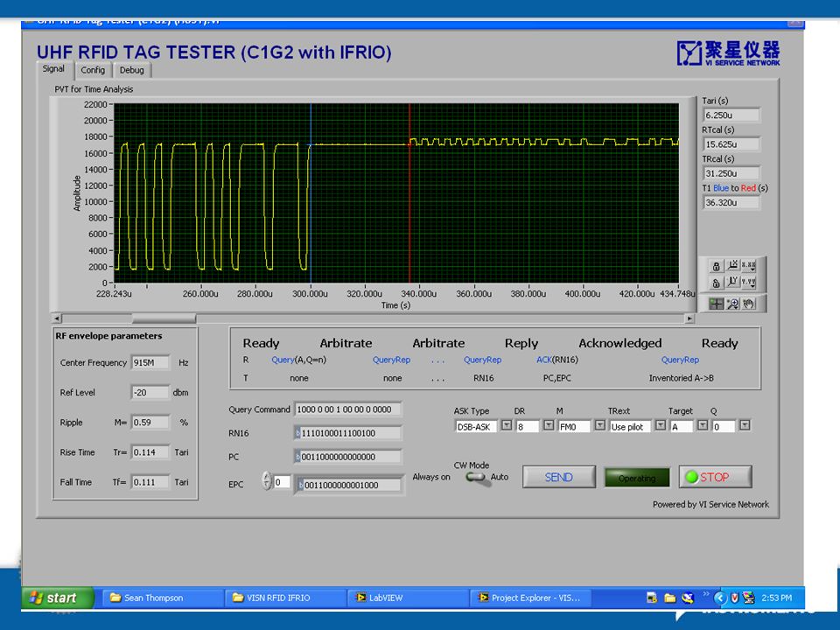Click the Operating status indicator
This screenshot has height=630, width=840.
(x=637, y=478)
